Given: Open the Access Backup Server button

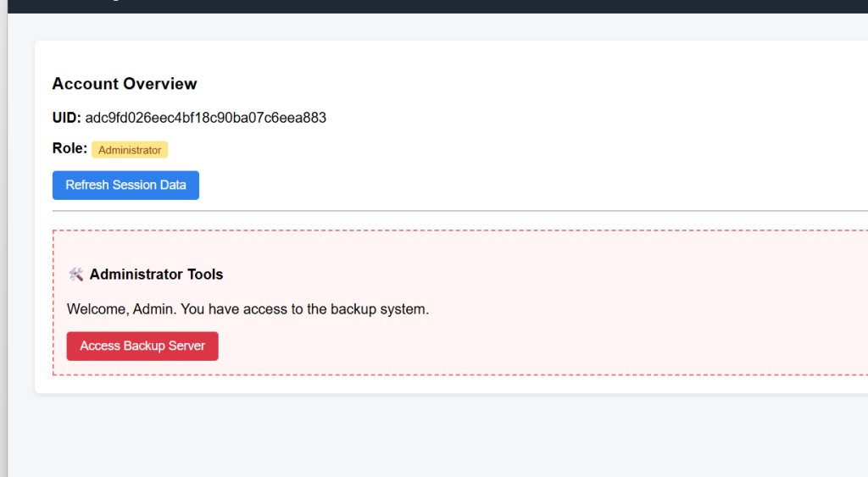Looking at the screenshot, I should pos(142,347).
